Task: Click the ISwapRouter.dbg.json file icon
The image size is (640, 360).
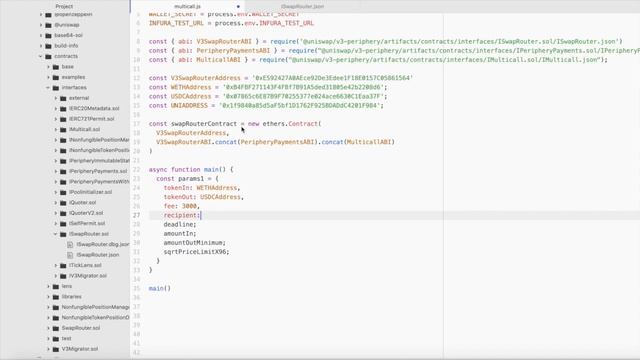Action: coord(70,244)
